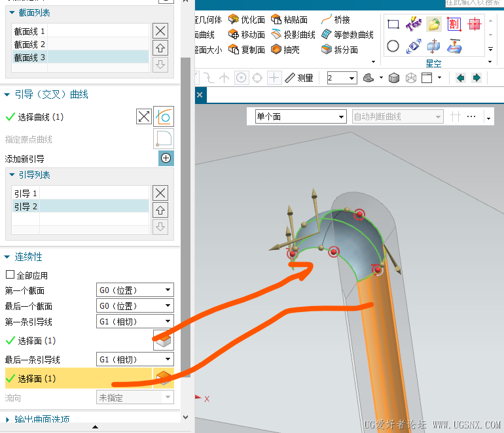
Task: Click the 抽壳 tool
Action: (x=285, y=50)
